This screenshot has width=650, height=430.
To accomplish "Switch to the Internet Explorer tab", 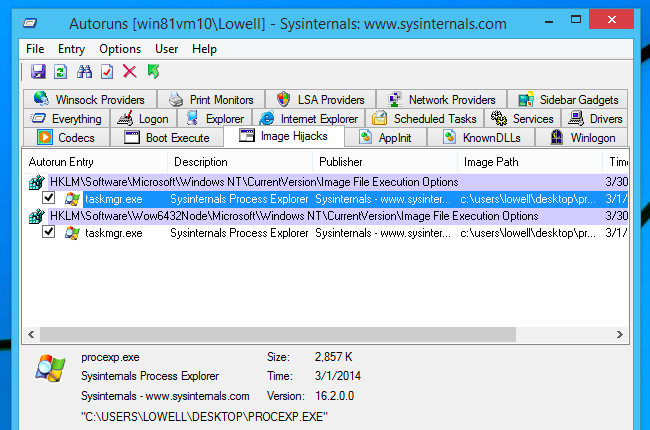I will (308, 119).
